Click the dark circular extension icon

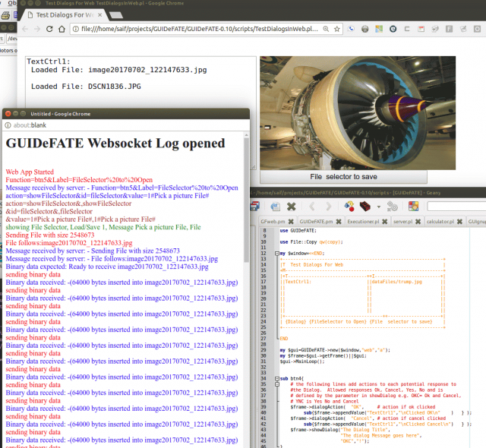coord(393,29)
